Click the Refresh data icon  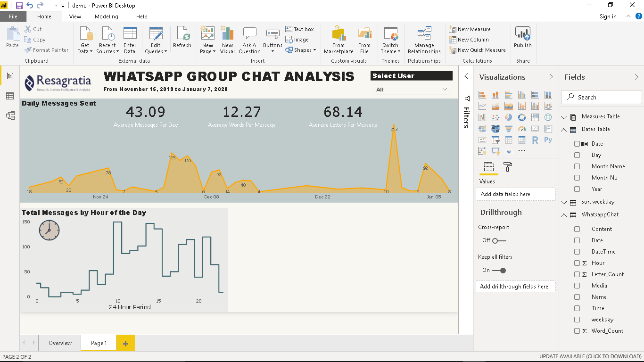pos(182,37)
